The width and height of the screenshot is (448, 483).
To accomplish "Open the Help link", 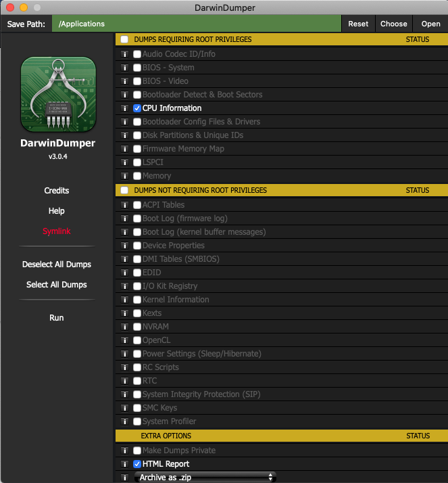I will pyautogui.click(x=57, y=211).
